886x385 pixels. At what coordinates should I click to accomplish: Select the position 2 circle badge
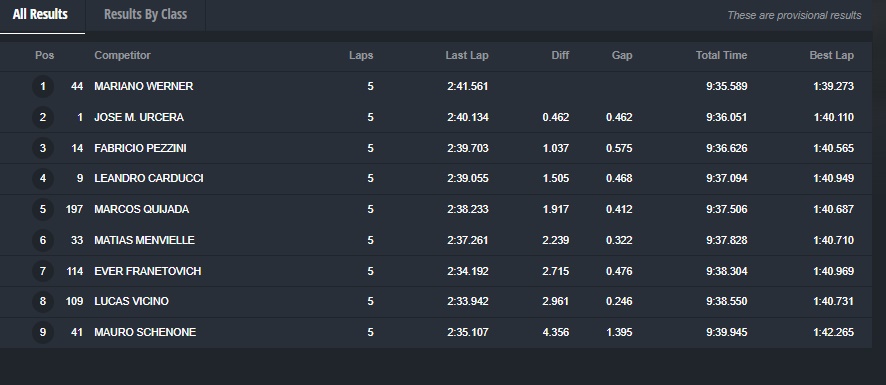click(x=43, y=118)
